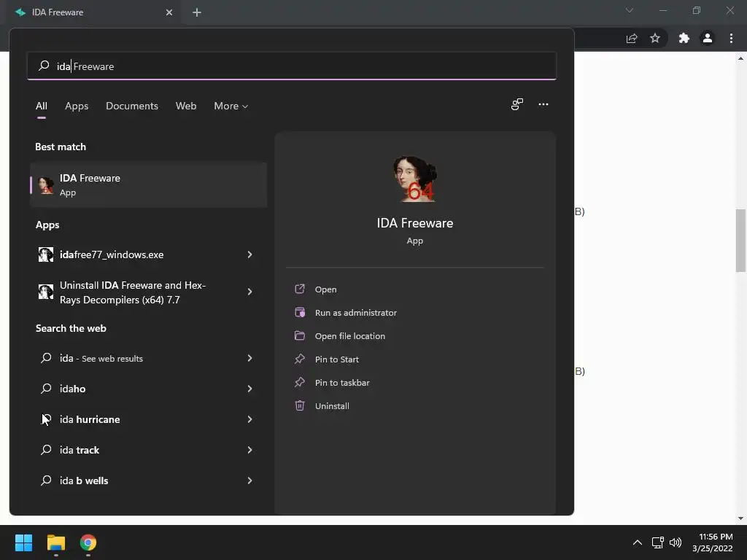Screen dimensions: 747x560
Task: Expand the idaho suggestion chevron
Action: pos(249,389)
